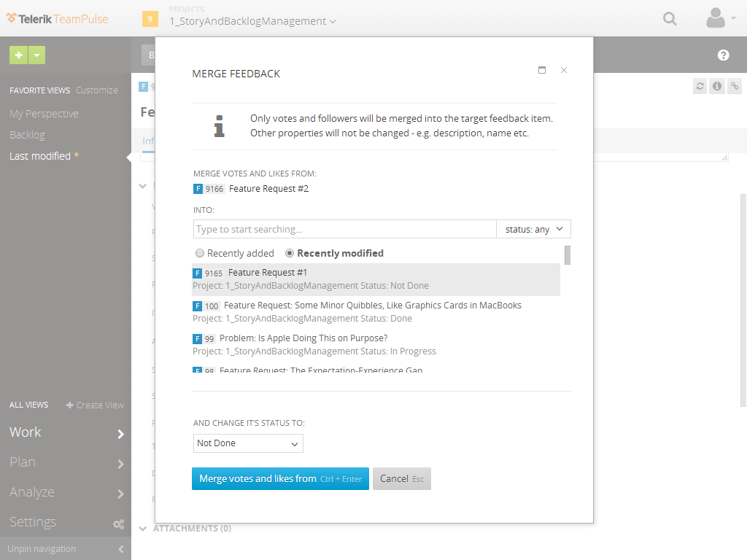Open the Last modified view
This screenshot has height=560, width=747.
pos(40,156)
